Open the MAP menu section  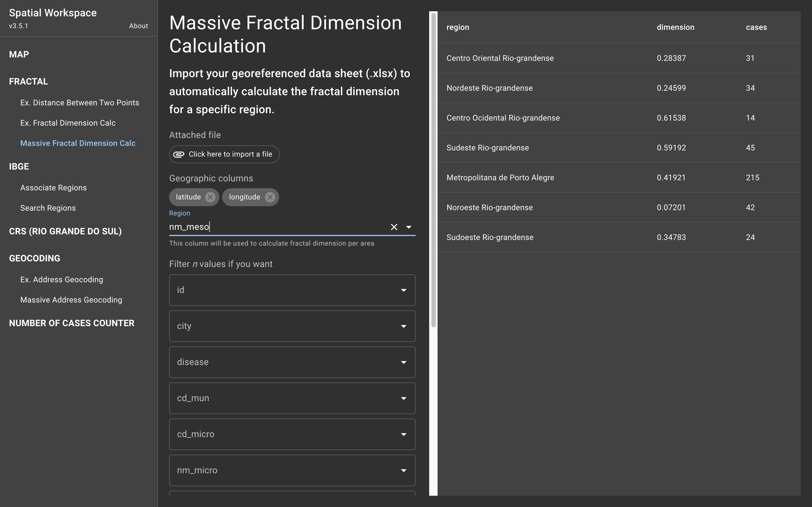19,54
